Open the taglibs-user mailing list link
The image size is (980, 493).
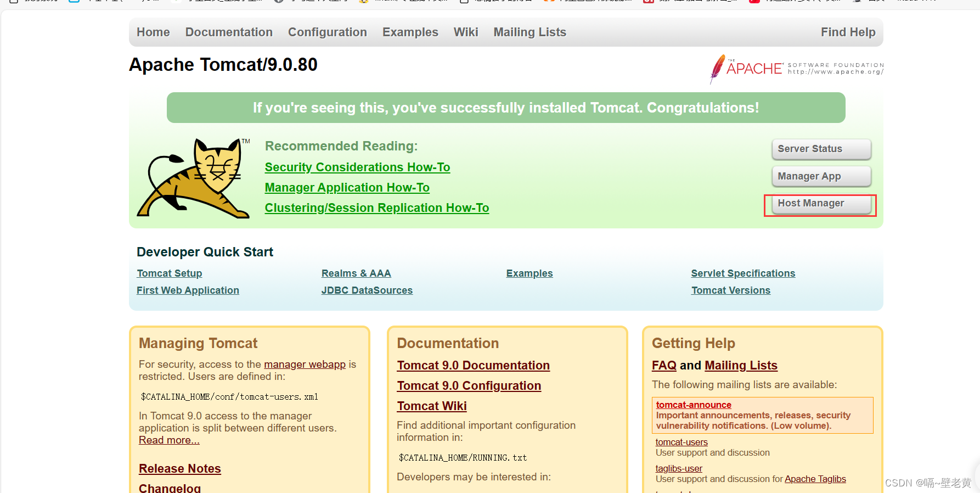click(x=679, y=469)
